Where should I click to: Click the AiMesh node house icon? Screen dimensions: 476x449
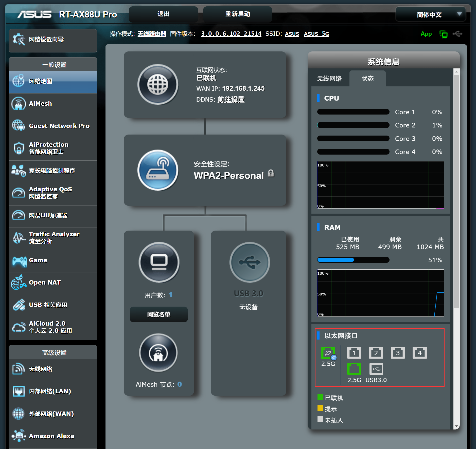point(158,352)
